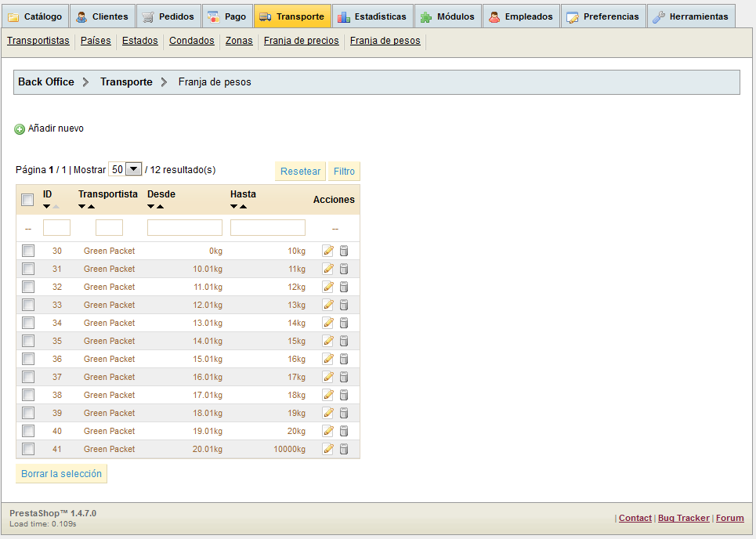The width and height of the screenshot is (756, 539).
Task: Click Back Office in the breadcrumb
Action: pos(46,82)
